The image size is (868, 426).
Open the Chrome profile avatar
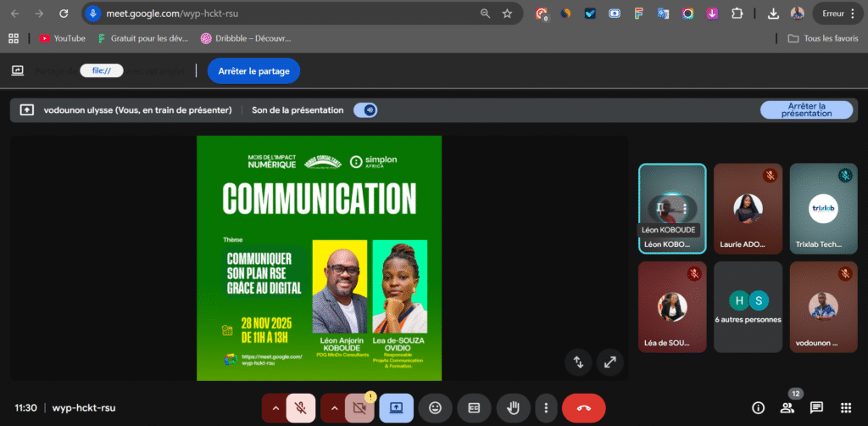pos(797,14)
